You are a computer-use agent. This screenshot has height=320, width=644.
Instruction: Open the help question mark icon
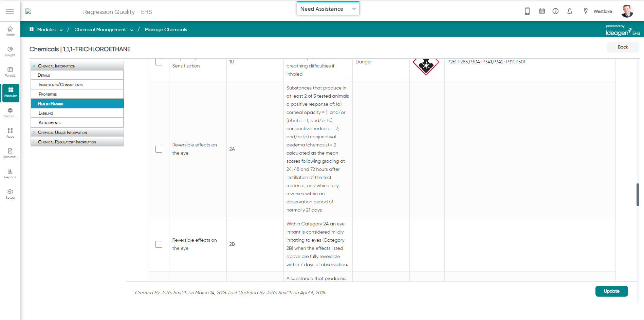pyautogui.click(x=555, y=11)
